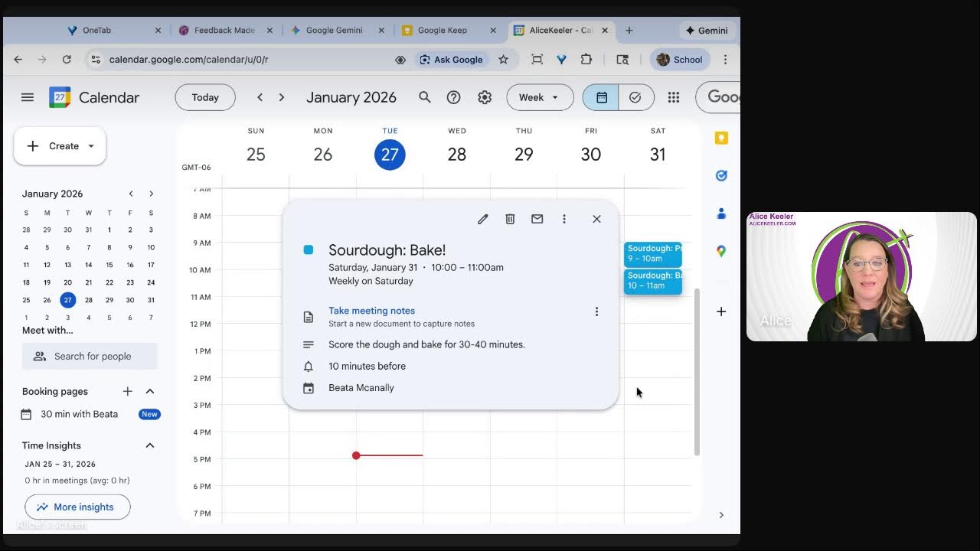Delete the Sourdough: Bake! event
The image size is (980, 551).
[510, 219]
